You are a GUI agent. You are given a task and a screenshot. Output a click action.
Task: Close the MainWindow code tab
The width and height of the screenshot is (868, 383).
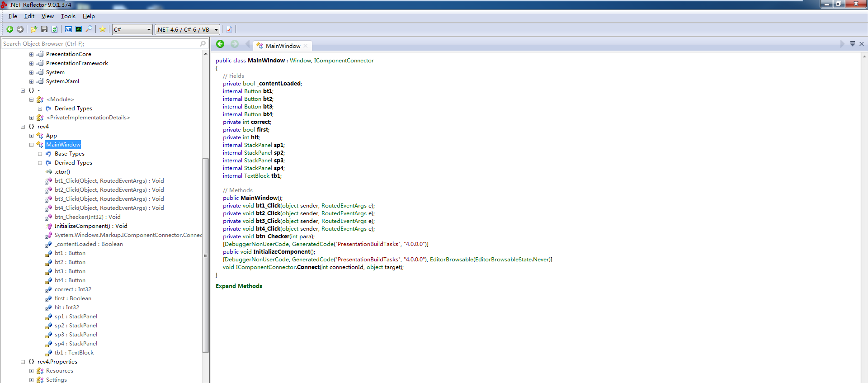[x=306, y=46]
